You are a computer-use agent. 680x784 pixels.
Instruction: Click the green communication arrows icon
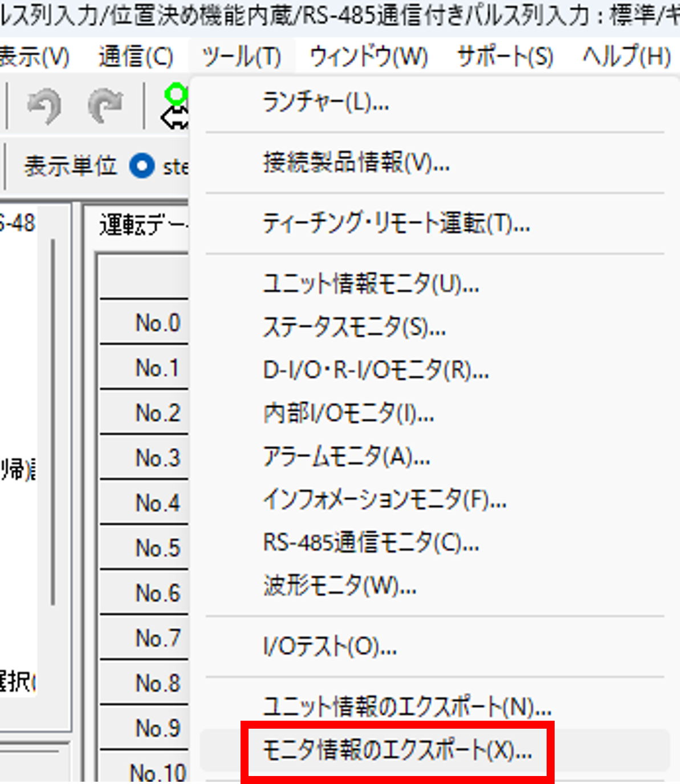(174, 106)
